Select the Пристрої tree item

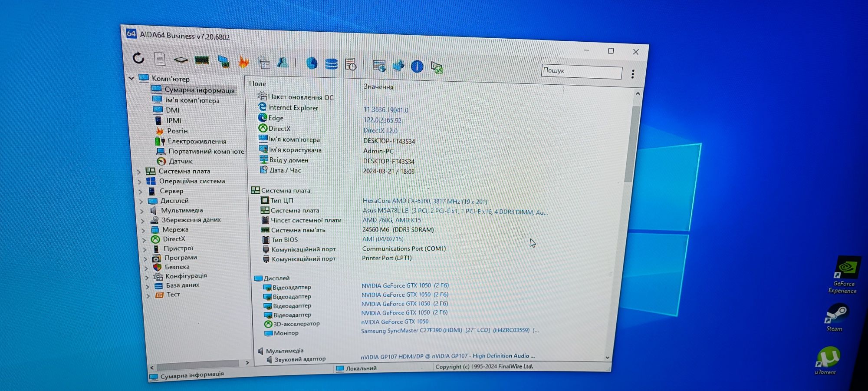click(x=178, y=249)
